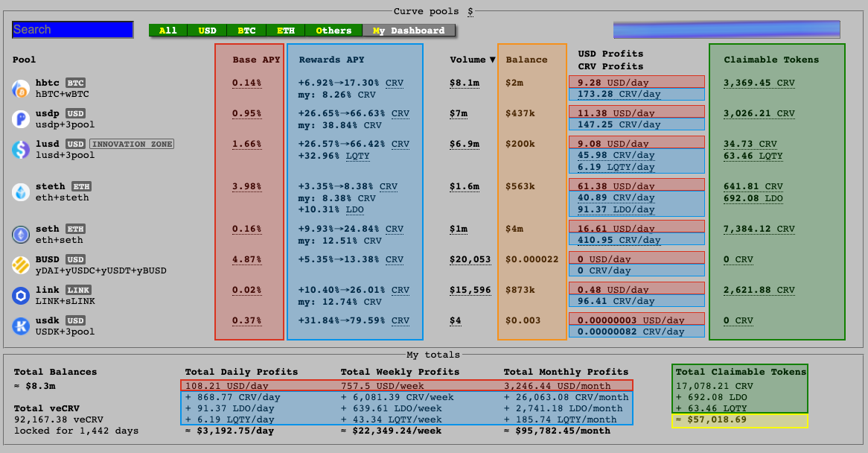The height and width of the screenshot is (453, 868).
Task: Click claimable 3,369.45 CRV for hbtc
Action: point(759,83)
